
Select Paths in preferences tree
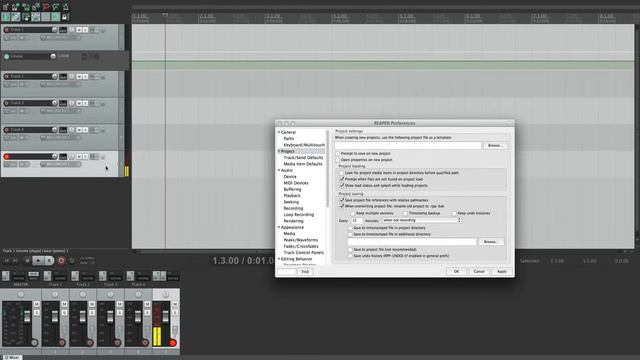coord(289,139)
